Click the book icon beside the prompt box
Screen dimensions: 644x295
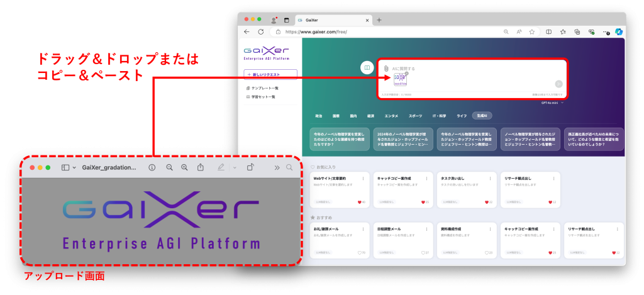coord(366,68)
